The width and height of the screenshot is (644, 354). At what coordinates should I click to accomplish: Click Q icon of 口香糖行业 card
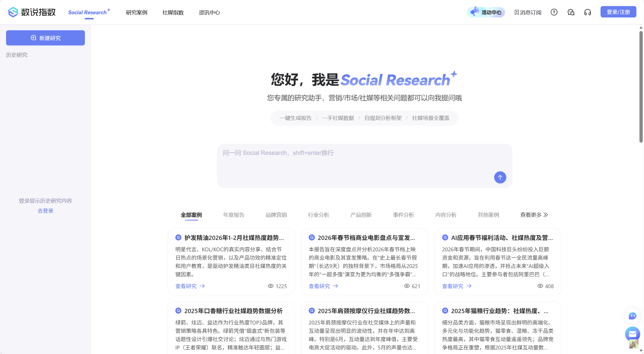coord(178,311)
